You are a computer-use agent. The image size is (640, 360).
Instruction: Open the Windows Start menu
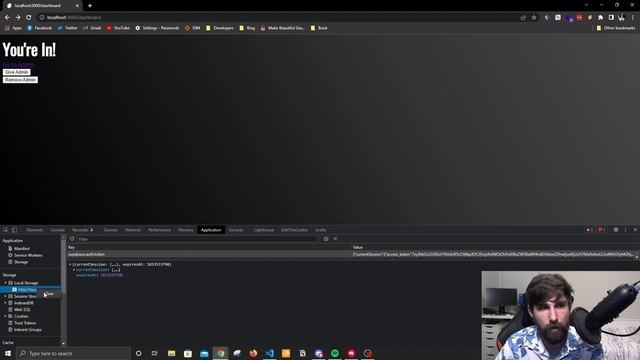point(8,353)
